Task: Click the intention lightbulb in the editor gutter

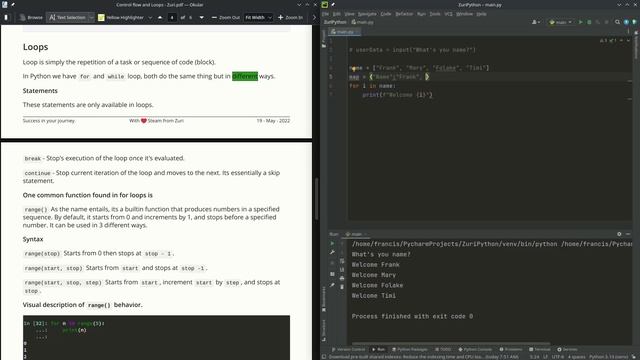Action: coord(355,69)
